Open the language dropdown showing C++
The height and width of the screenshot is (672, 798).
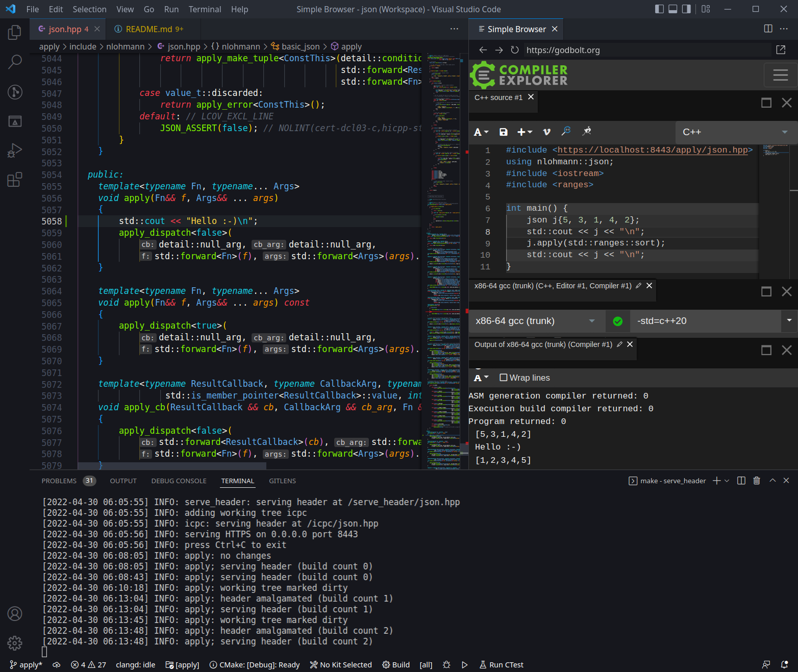[735, 132]
